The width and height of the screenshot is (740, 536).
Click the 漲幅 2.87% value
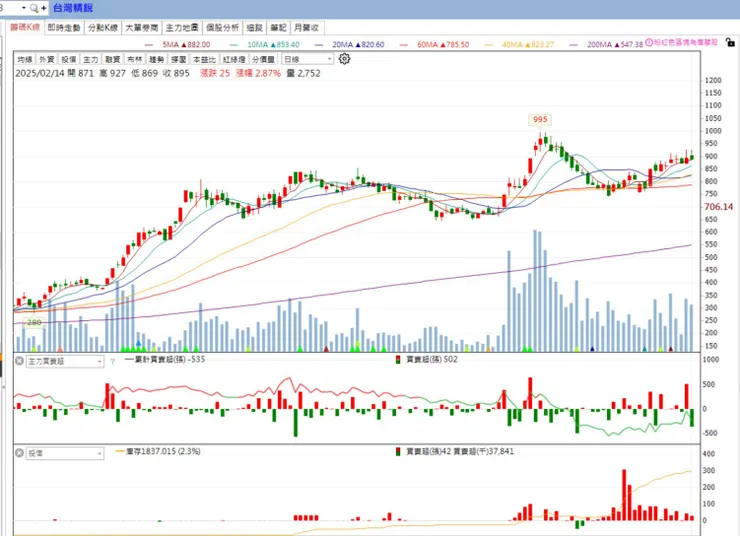(258, 74)
